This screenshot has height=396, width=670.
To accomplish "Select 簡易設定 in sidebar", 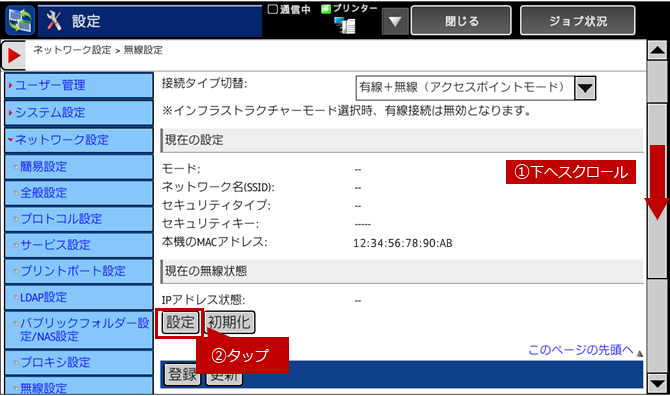I will coord(79,167).
